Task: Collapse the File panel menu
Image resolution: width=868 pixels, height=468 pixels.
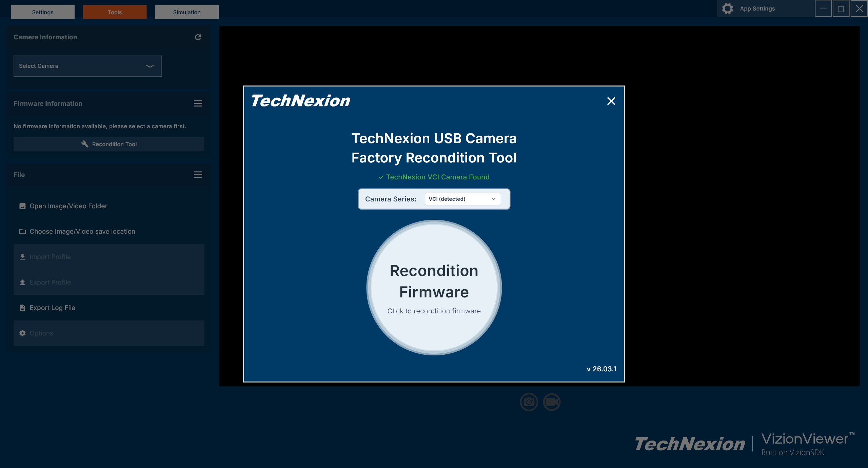Action: pos(198,175)
